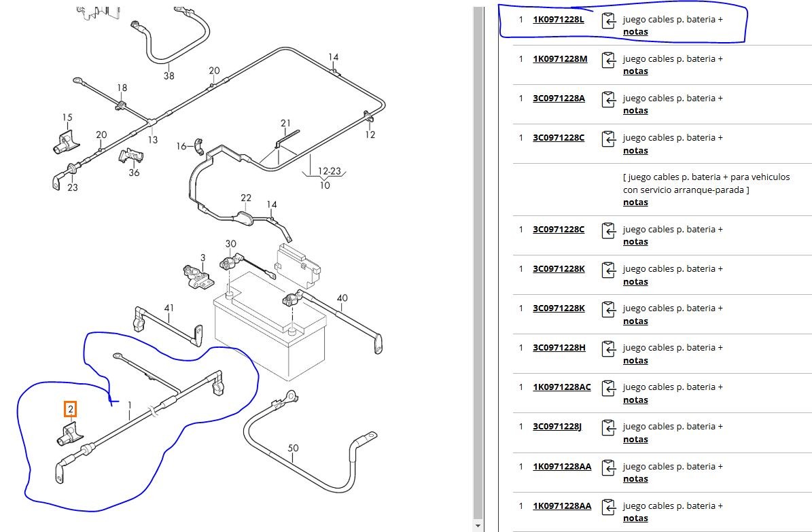Open part number link 3C0971228H
This screenshot has width=812, height=532.
tap(559, 347)
